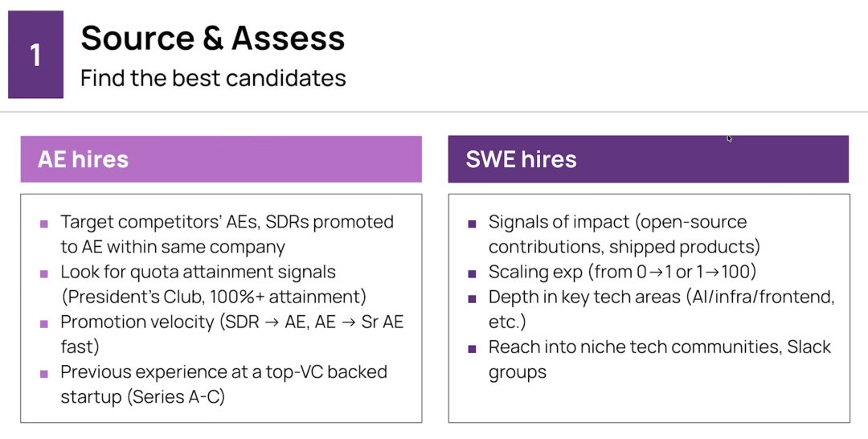
Task: Click the light purple "AE hires" header banner
Action: click(221, 159)
